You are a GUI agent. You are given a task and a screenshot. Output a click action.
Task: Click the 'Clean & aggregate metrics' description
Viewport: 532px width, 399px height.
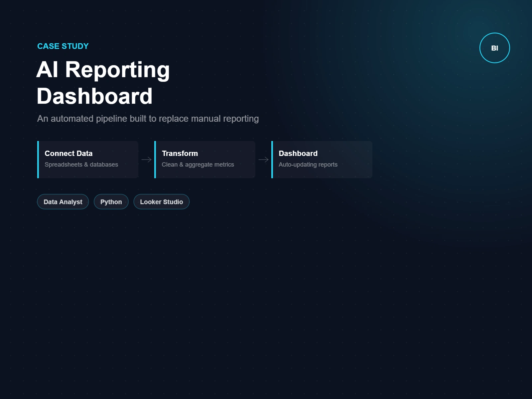coord(198,165)
